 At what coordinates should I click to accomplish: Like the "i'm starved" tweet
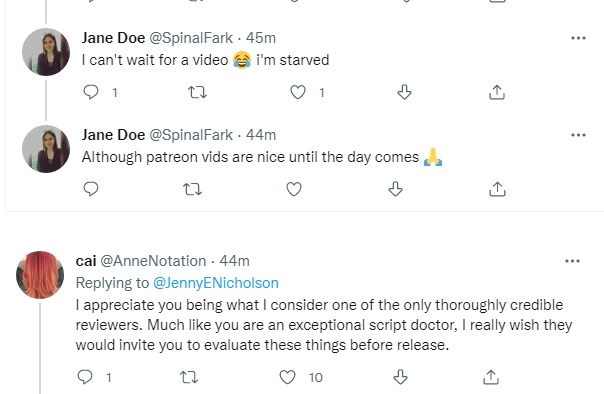(298, 92)
